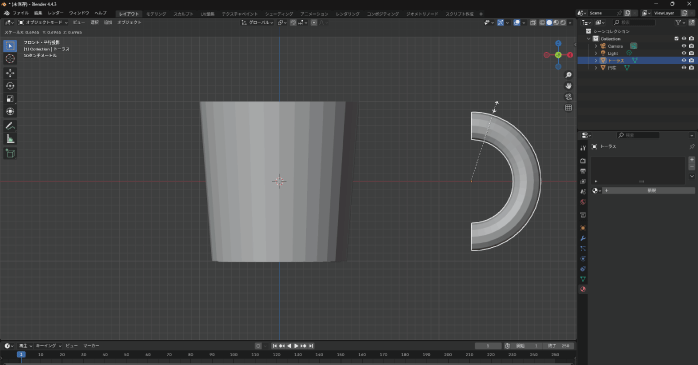Open the Particles properties tab
This screenshot has width=698, height=365.
click(583, 248)
